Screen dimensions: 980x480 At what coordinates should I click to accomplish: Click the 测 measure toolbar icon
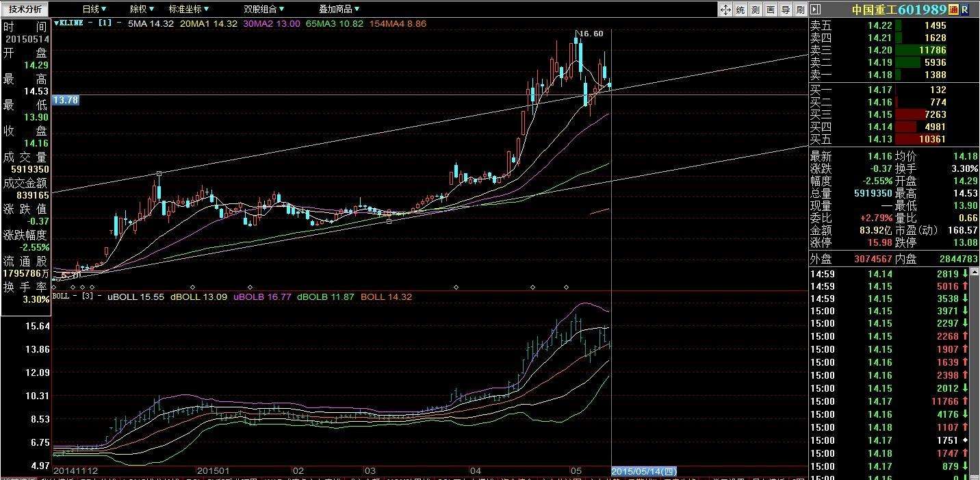click(x=756, y=10)
